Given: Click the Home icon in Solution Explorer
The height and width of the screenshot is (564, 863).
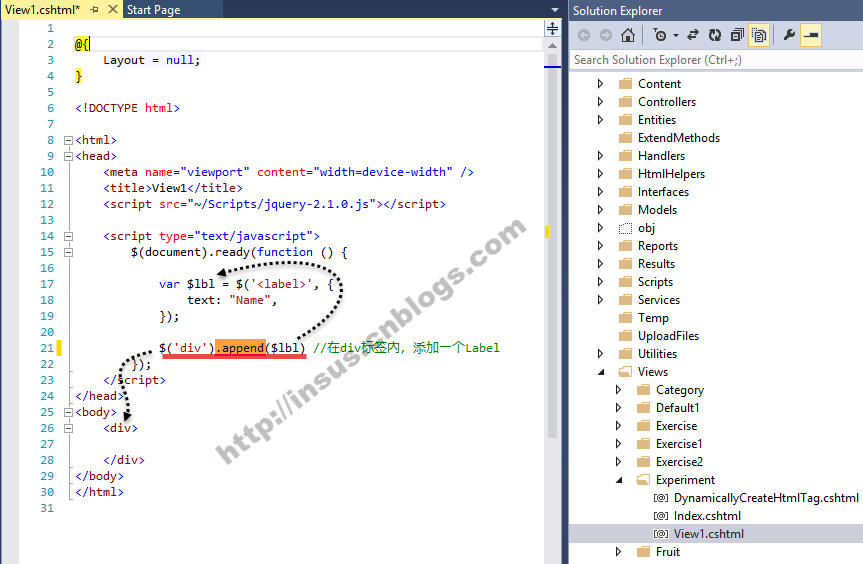Looking at the screenshot, I should pyautogui.click(x=628, y=35).
